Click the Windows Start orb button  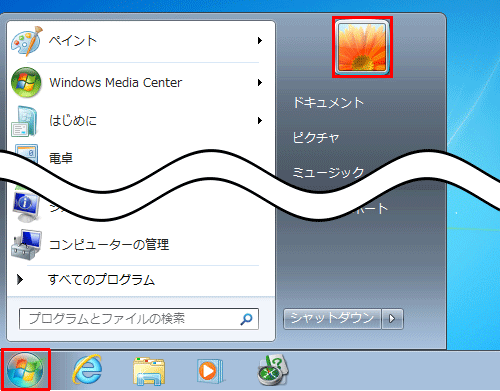coord(25,370)
